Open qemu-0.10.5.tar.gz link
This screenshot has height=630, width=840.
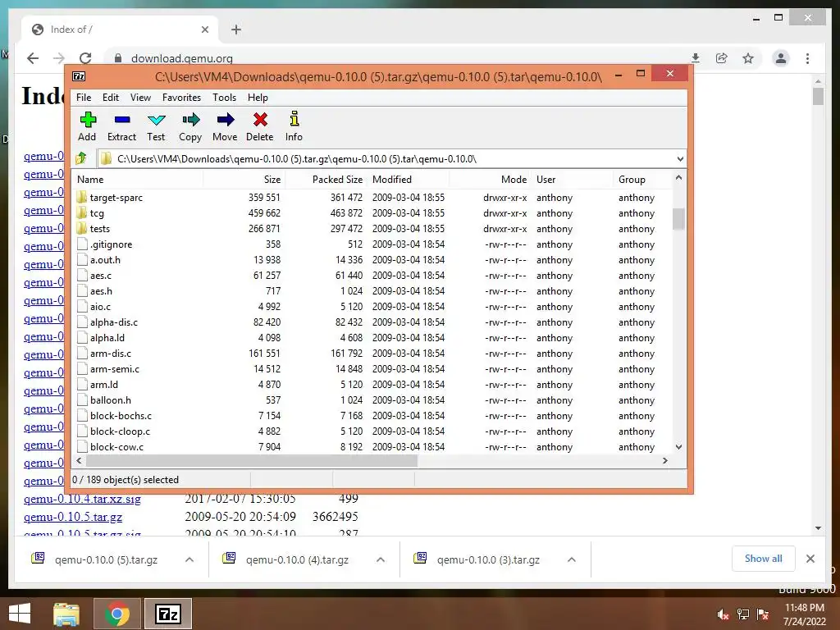(73, 517)
